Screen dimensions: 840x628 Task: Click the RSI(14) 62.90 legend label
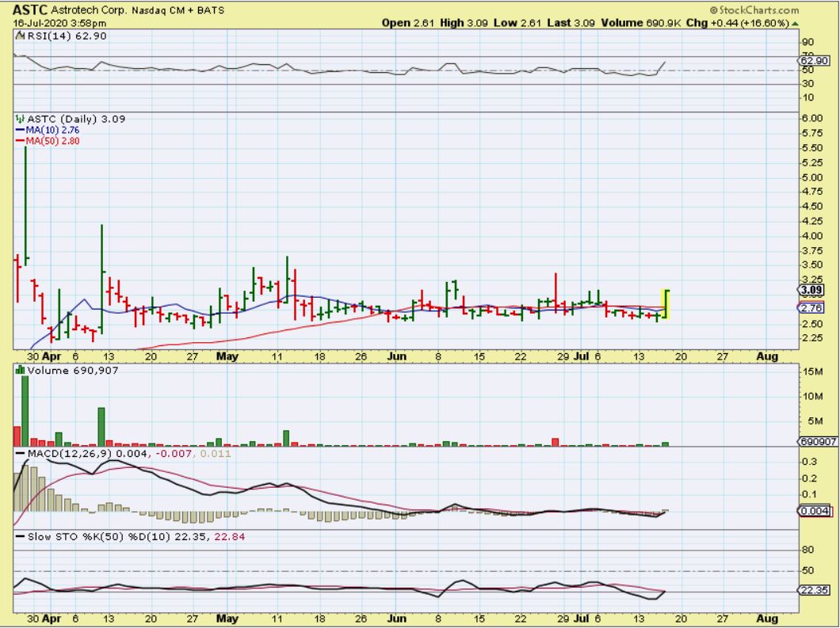click(x=67, y=36)
